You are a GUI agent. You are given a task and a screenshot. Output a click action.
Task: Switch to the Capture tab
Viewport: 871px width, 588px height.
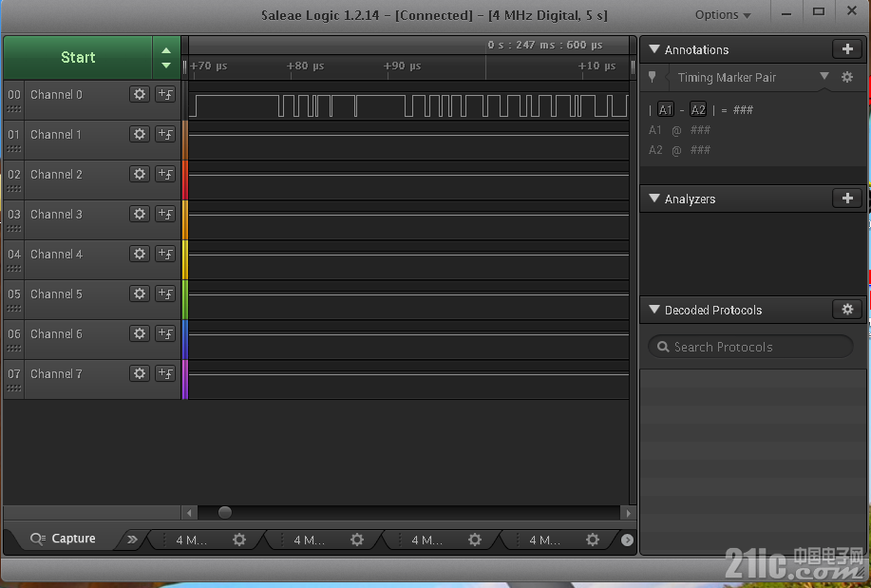(x=64, y=539)
